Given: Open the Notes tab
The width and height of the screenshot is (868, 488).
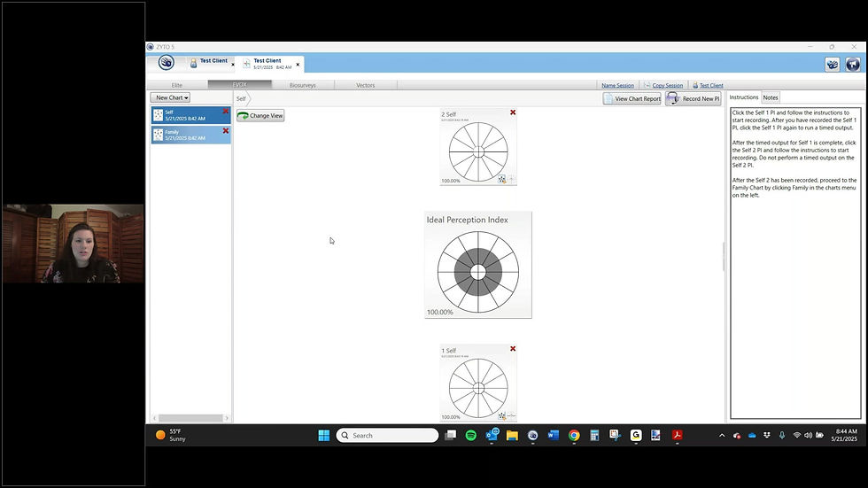Looking at the screenshot, I should click(771, 97).
